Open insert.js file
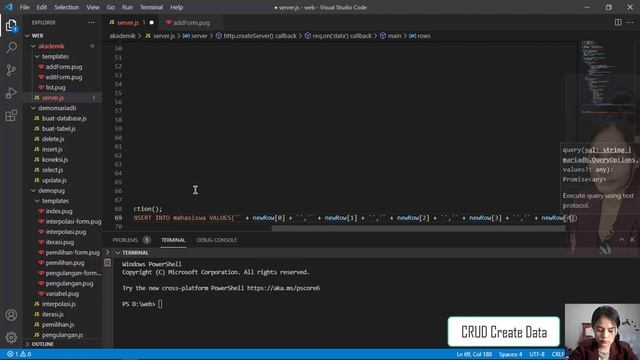This screenshot has width=640, height=360. [52, 149]
